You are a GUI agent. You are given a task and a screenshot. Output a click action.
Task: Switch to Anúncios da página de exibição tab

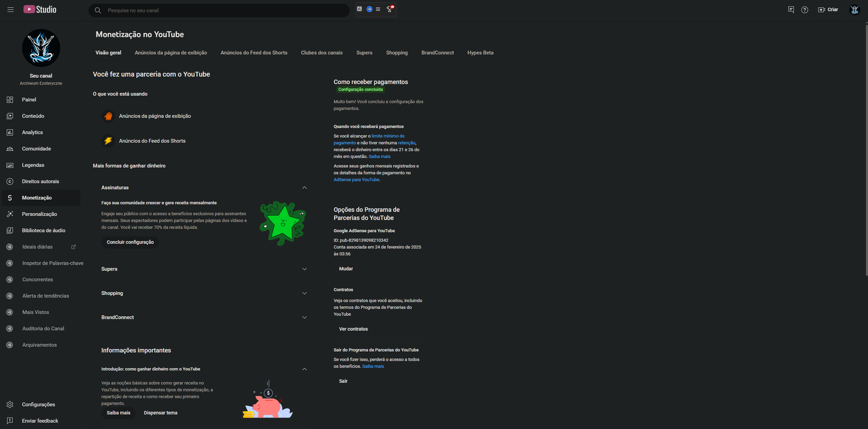point(171,53)
